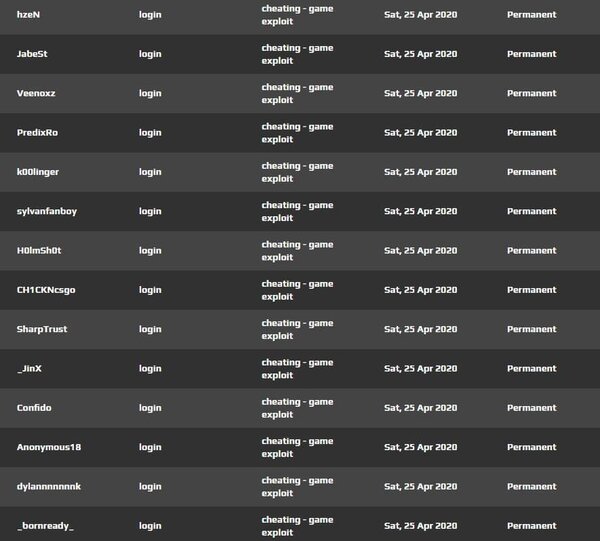Open SharpTrust player name

click(42, 329)
